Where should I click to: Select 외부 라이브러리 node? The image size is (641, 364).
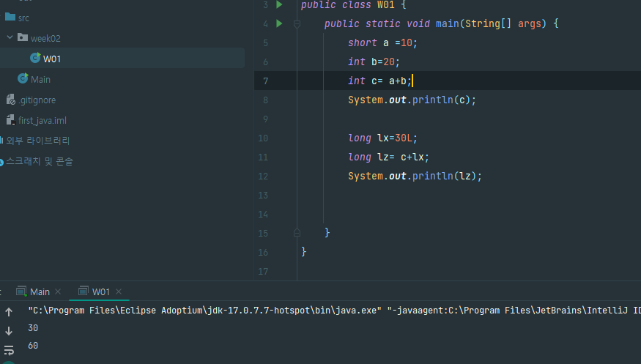coord(37,141)
